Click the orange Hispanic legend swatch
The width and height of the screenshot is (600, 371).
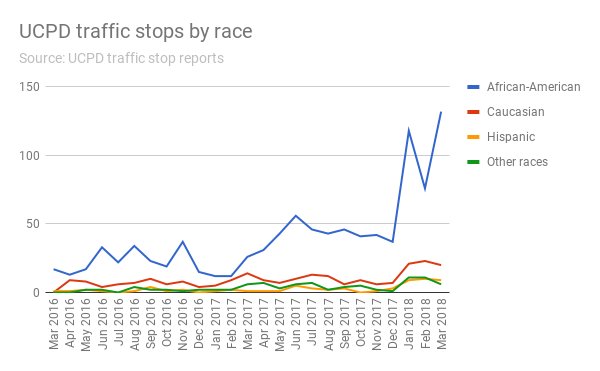[473, 137]
